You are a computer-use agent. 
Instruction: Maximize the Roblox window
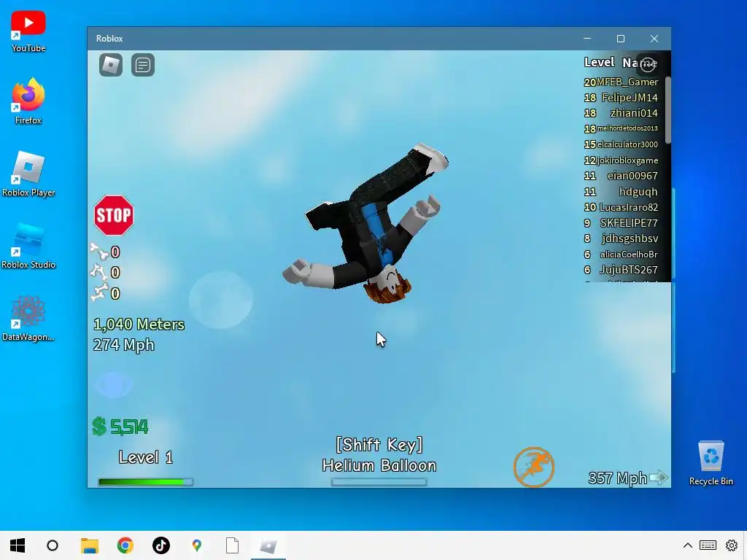620,39
